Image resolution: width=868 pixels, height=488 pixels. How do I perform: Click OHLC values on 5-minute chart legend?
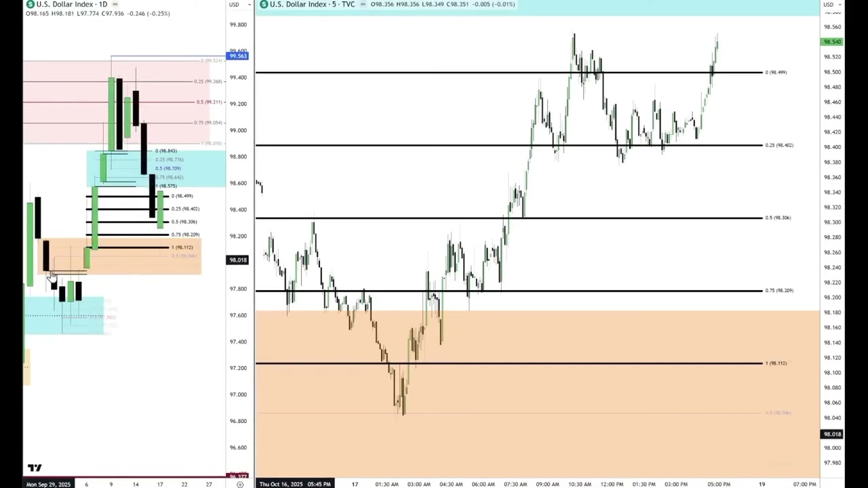[x=443, y=4]
